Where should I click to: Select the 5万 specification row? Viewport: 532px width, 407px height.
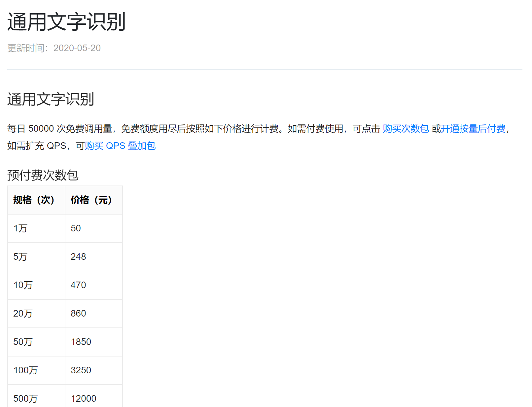21,256
